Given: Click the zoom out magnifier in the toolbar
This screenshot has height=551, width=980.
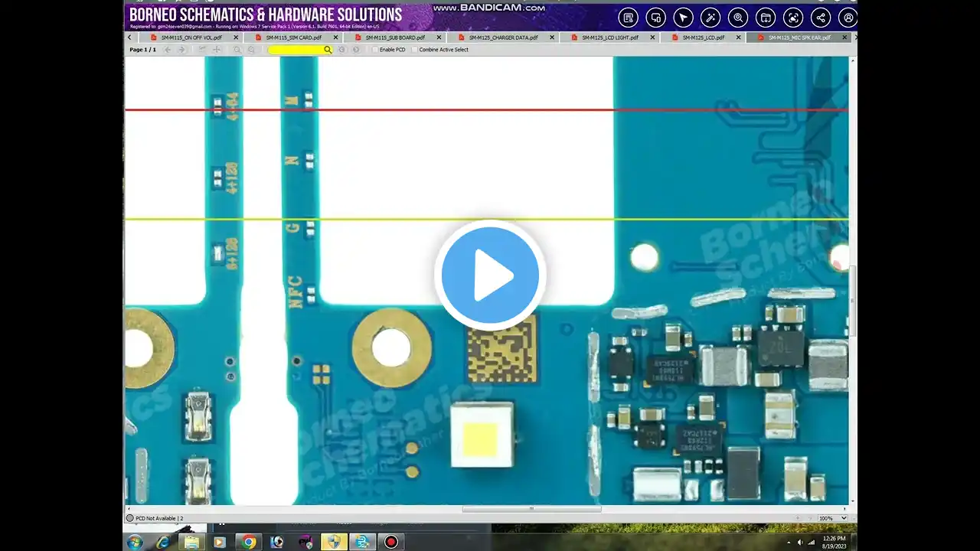Looking at the screenshot, I should point(237,50).
